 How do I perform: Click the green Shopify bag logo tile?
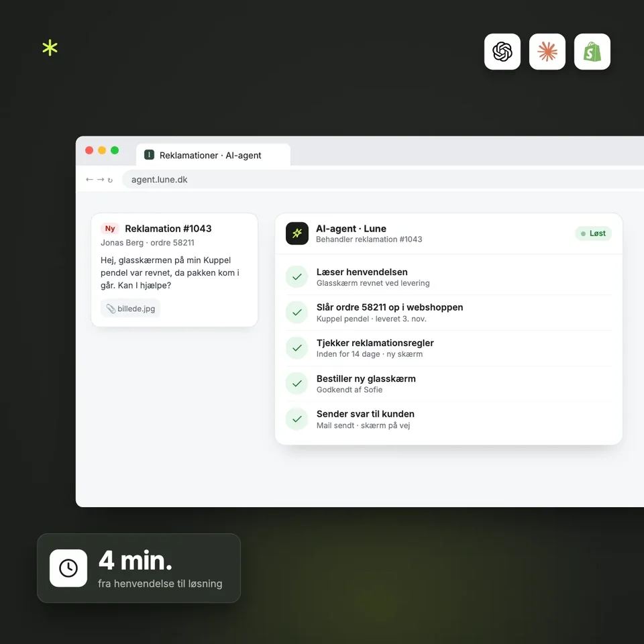coord(592,52)
